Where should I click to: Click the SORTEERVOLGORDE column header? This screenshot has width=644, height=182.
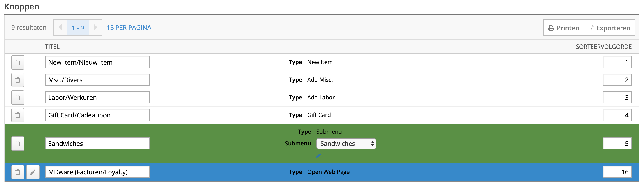coord(604,47)
